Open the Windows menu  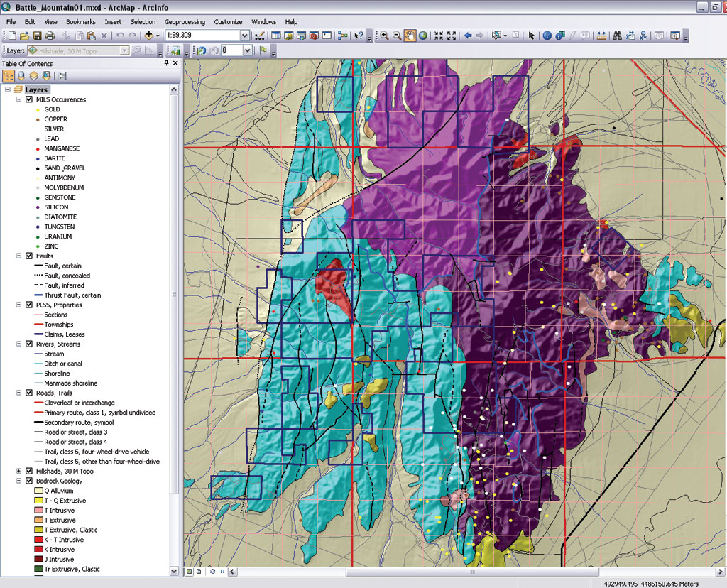(x=264, y=22)
